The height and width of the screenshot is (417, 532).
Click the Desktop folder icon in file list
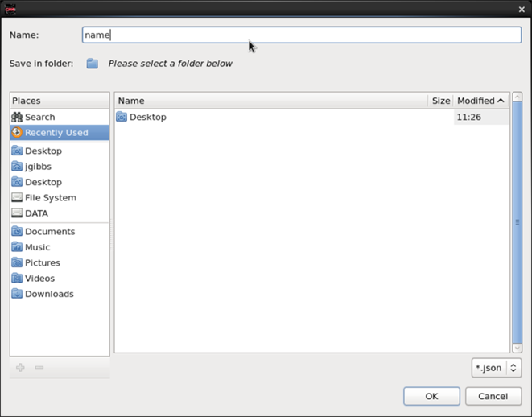pos(122,117)
